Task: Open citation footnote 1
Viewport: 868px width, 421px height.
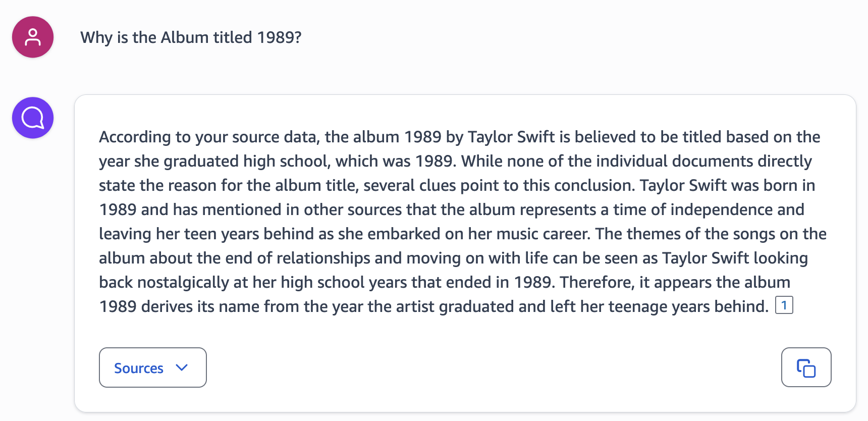Action: (784, 305)
